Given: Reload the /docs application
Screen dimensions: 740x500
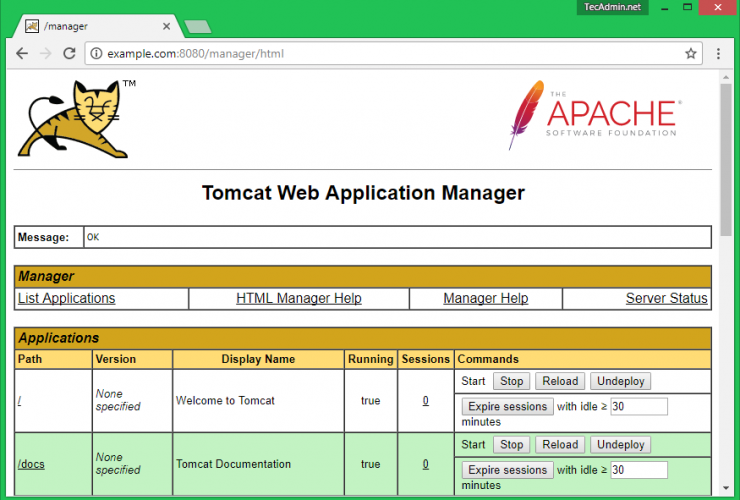Looking at the screenshot, I should 560,444.
